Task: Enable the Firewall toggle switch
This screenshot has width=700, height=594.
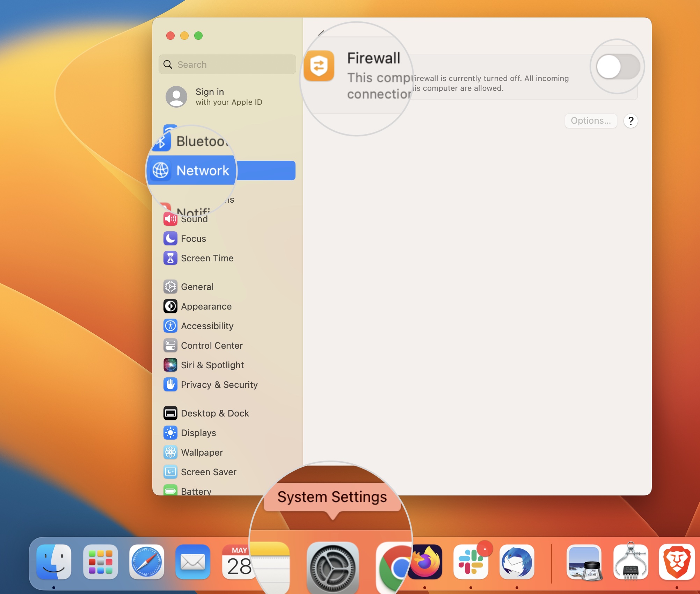Action: pyautogui.click(x=617, y=67)
